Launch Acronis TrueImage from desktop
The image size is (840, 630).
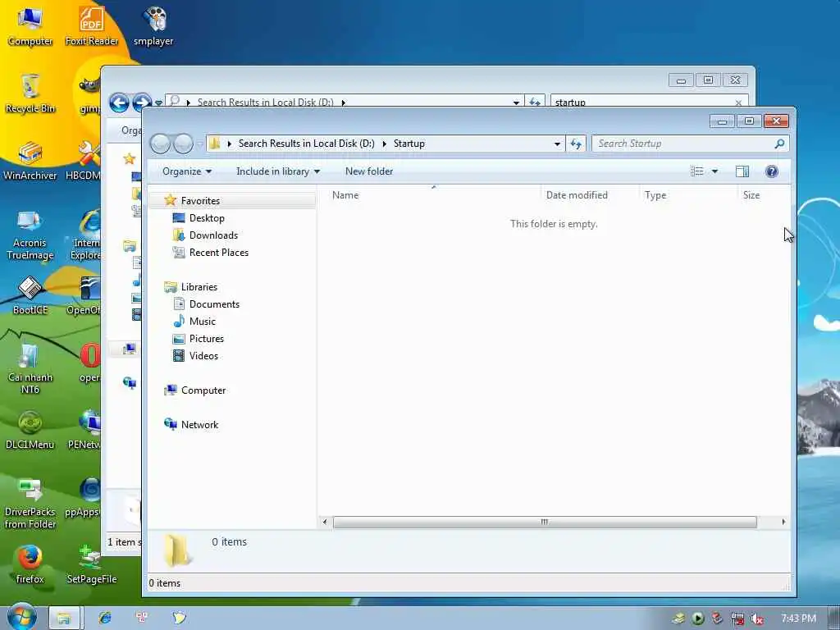coord(30,234)
